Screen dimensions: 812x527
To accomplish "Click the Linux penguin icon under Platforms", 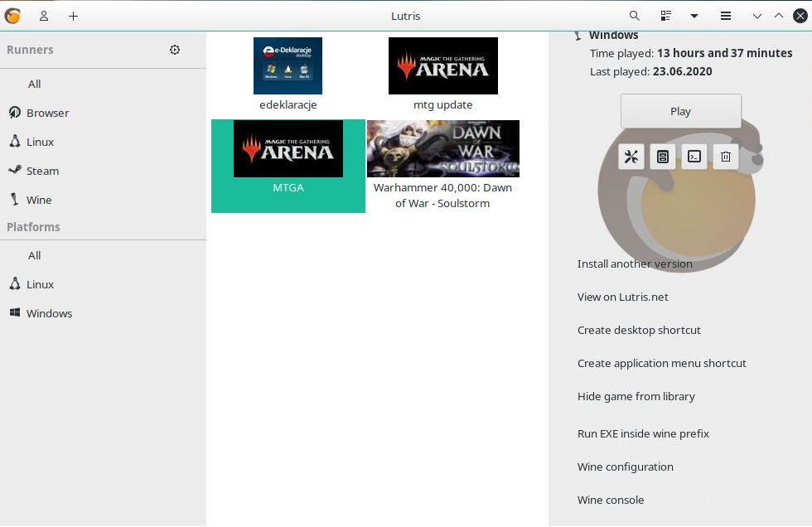I will coord(15,283).
